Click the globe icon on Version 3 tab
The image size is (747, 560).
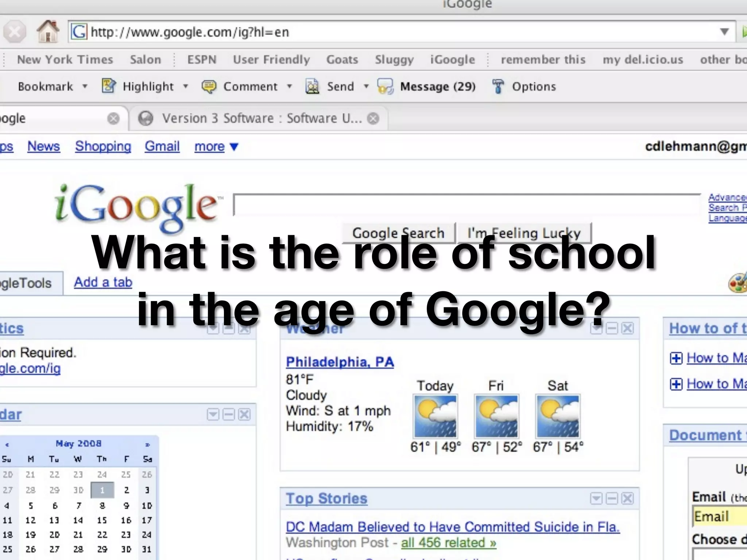pyautogui.click(x=146, y=118)
